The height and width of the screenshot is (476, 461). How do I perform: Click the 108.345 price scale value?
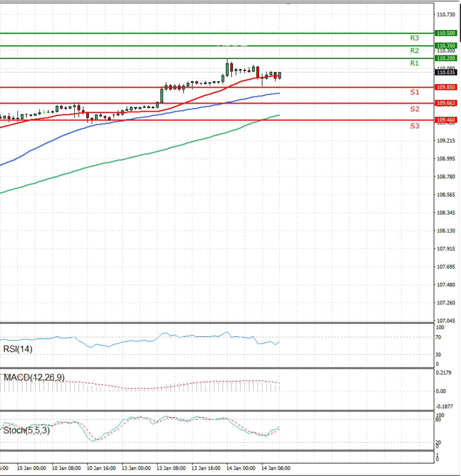(x=446, y=213)
